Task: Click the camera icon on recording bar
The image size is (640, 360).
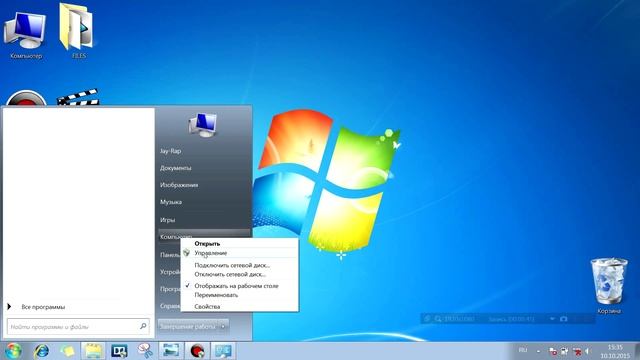Action: [x=563, y=318]
